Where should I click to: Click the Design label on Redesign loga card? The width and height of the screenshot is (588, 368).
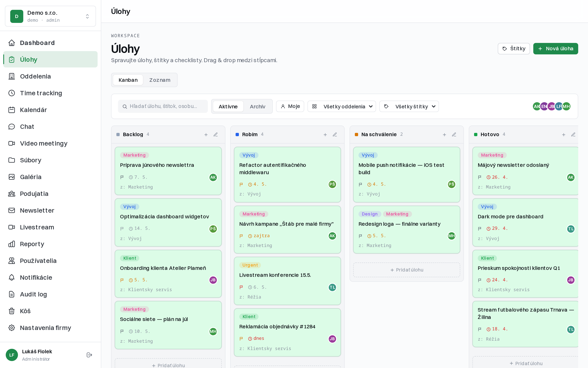pos(370,214)
